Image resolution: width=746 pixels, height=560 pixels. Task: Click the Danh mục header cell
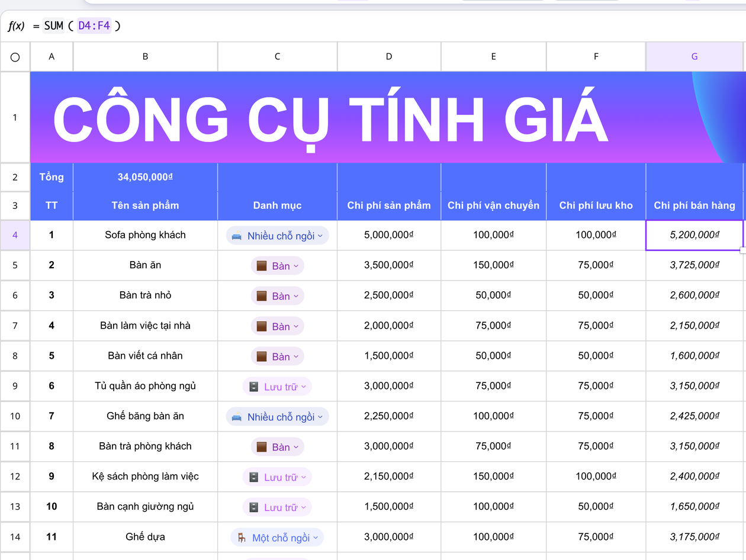(x=278, y=205)
